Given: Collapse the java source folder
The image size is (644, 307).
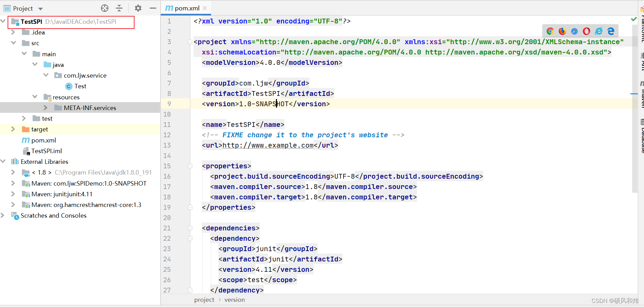Looking at the screenshot, I should pos(35,64).
